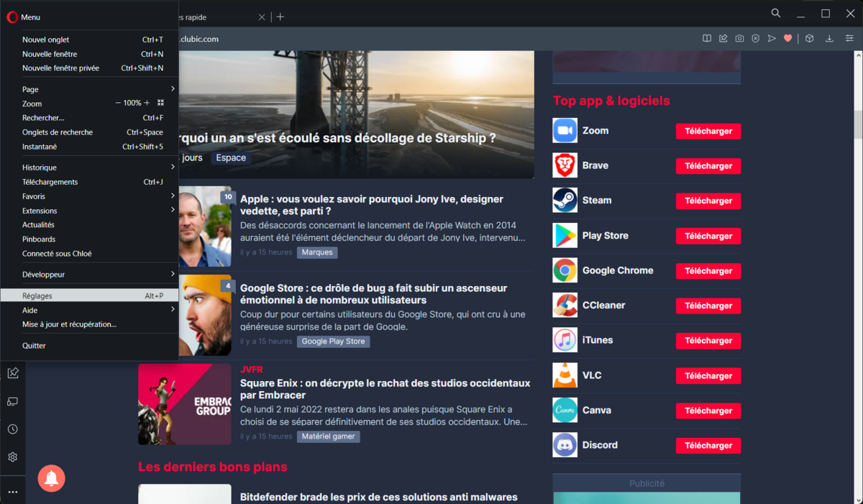This screenshot has width=863, height=504.
Task: Open settings from the sidebar gear icon
Action: [12, 457]
